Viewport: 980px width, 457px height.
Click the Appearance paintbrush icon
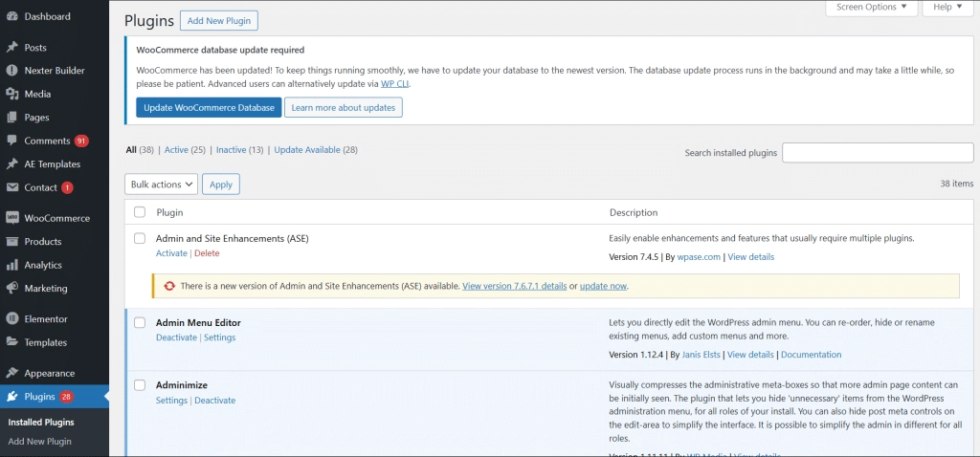click(x=11, y=373)
